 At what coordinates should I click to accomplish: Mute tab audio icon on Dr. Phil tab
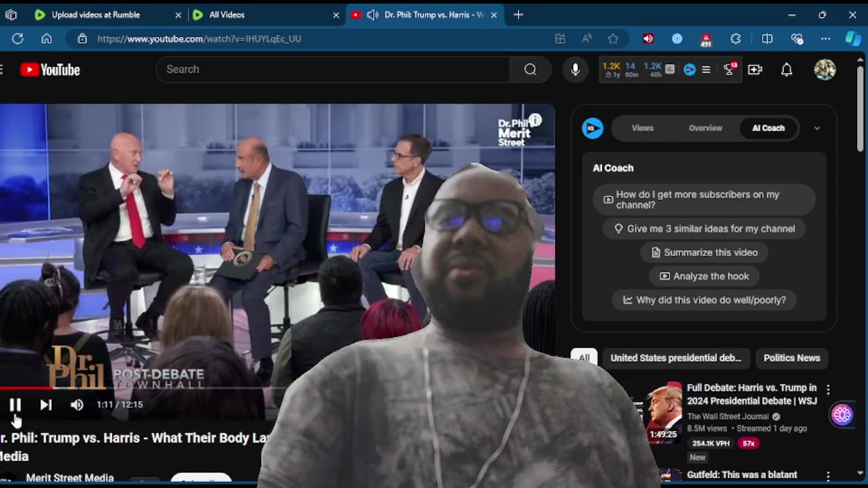(372, 14)
